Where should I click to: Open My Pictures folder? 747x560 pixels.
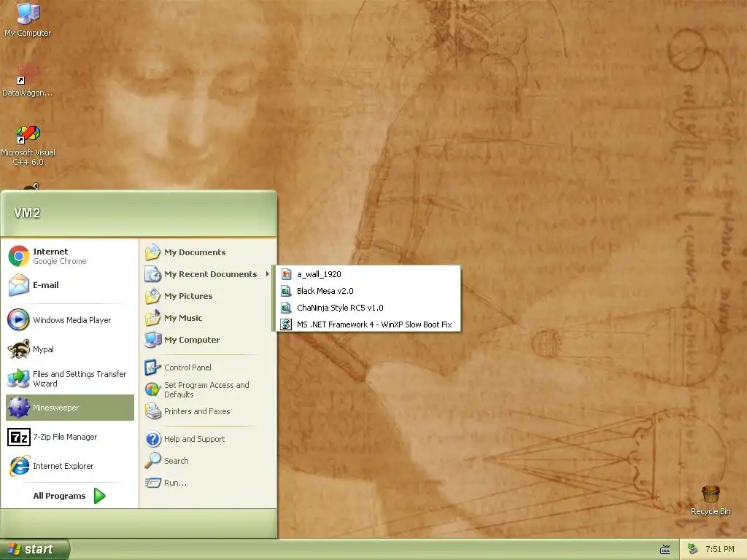(208, 296)
